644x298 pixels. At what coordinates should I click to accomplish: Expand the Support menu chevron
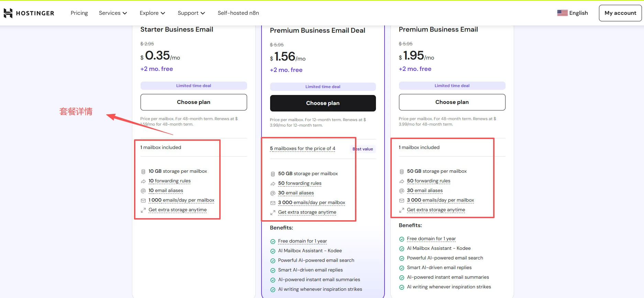point(203,13)
